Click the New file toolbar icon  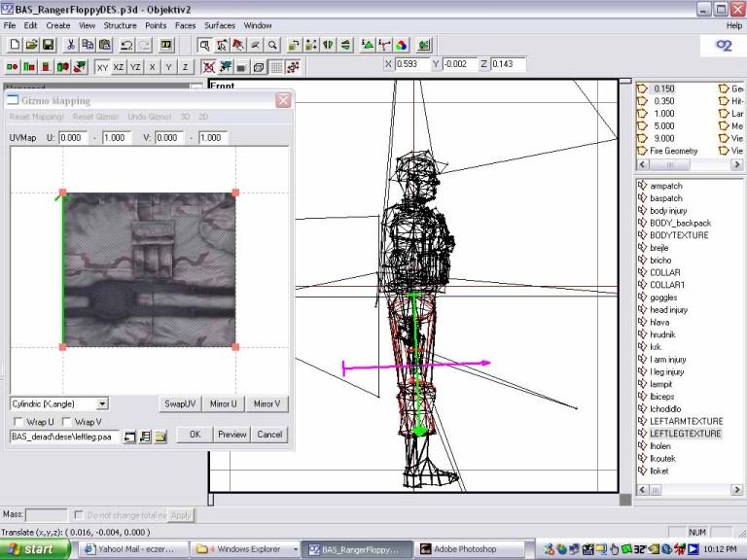(14, 45)
